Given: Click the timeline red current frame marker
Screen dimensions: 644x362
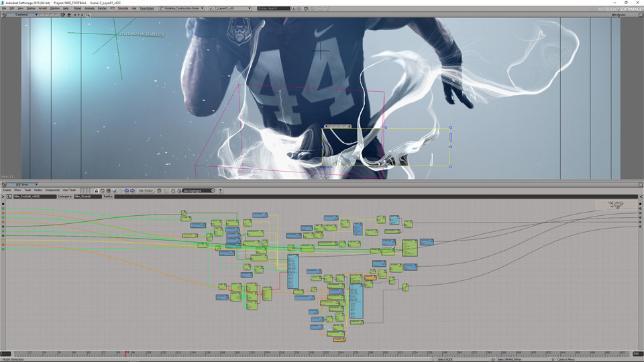Looking at the screenshot, I should coord(127,353).
